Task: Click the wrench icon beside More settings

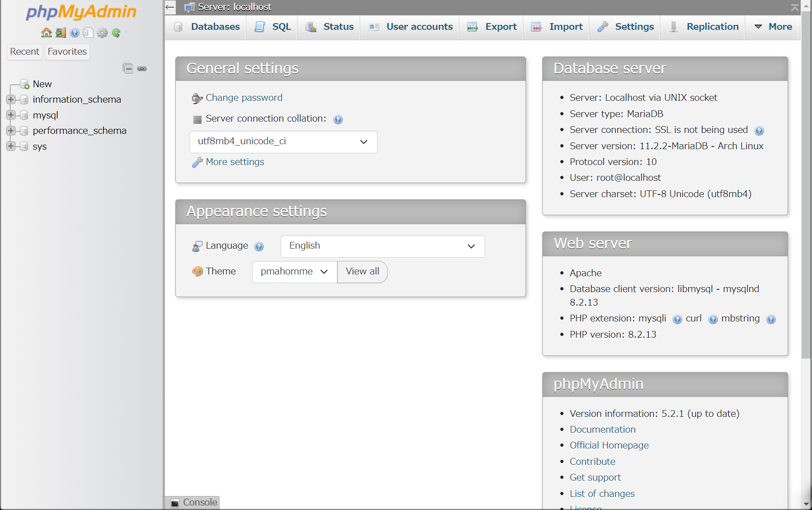Action: [197, 162]
